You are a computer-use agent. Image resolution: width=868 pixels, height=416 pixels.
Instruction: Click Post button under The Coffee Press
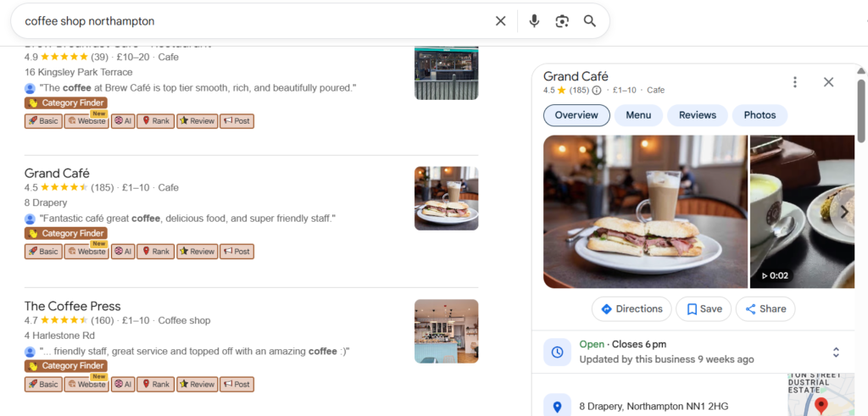click(237, 384)
